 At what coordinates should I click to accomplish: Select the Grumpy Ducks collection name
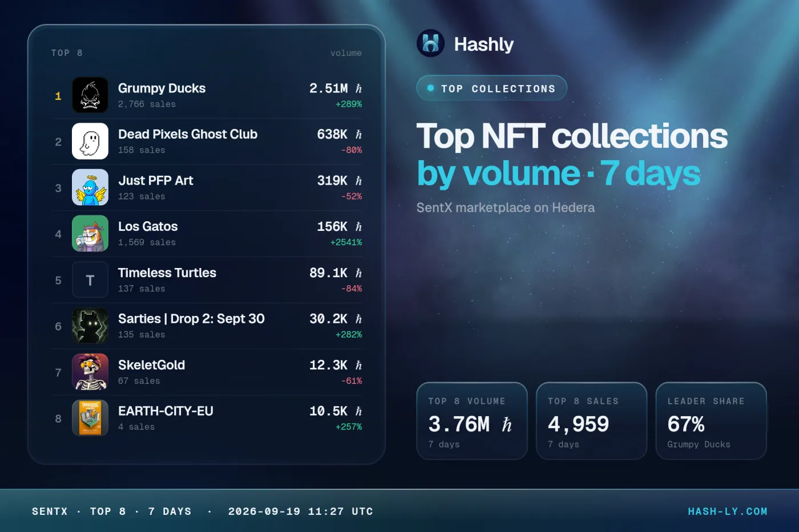[x=162, y=88]
